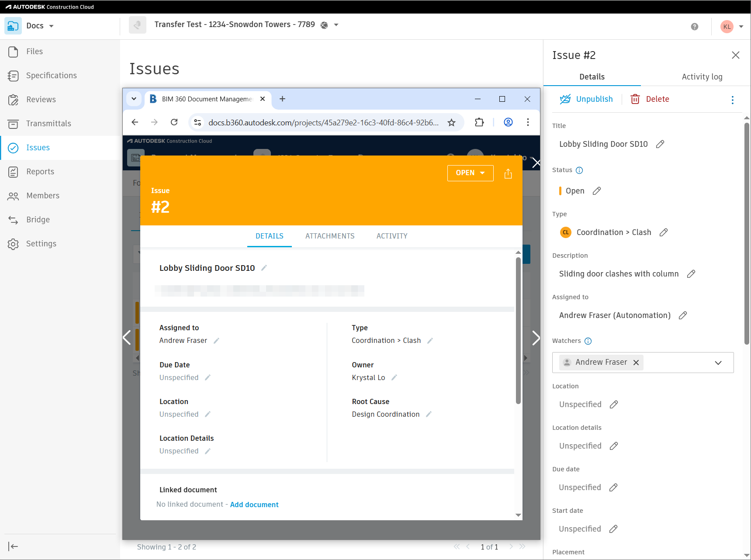
Task: Open the KL user profile menu
Action: pyautogui.click(x=732, y=27)
